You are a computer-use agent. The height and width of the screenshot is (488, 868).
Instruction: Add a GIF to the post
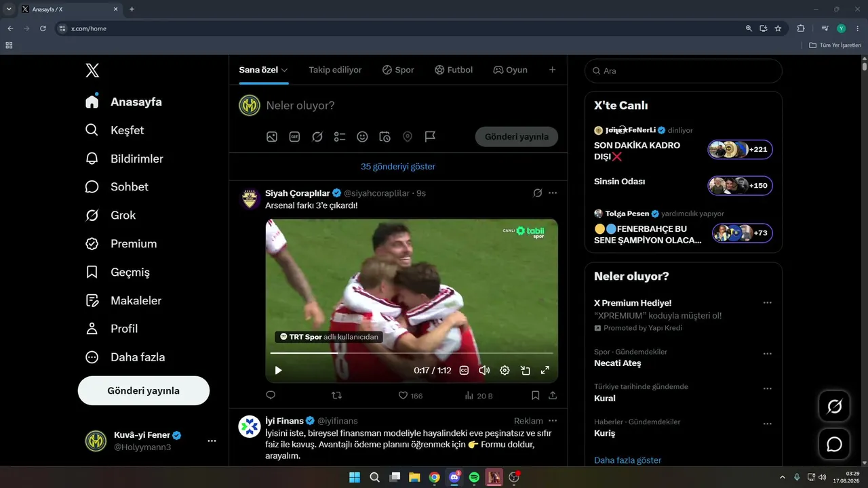click(x=294, y=137)
